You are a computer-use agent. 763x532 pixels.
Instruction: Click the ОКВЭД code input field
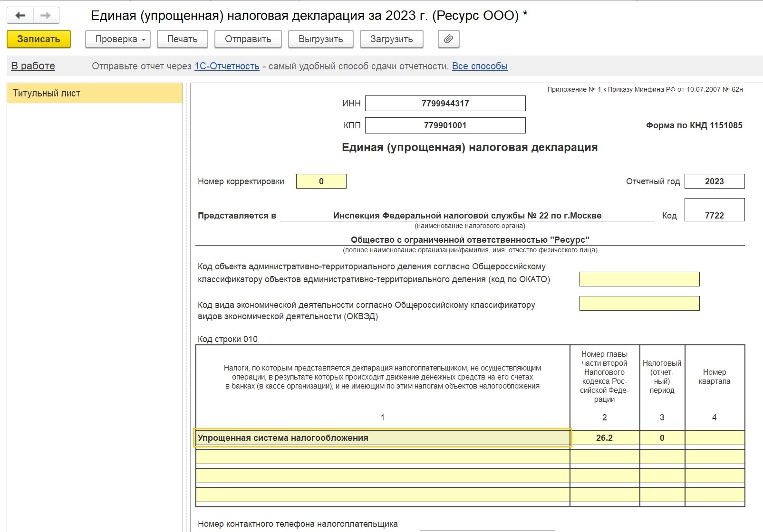pyautogui.click(x=639, y=303)
